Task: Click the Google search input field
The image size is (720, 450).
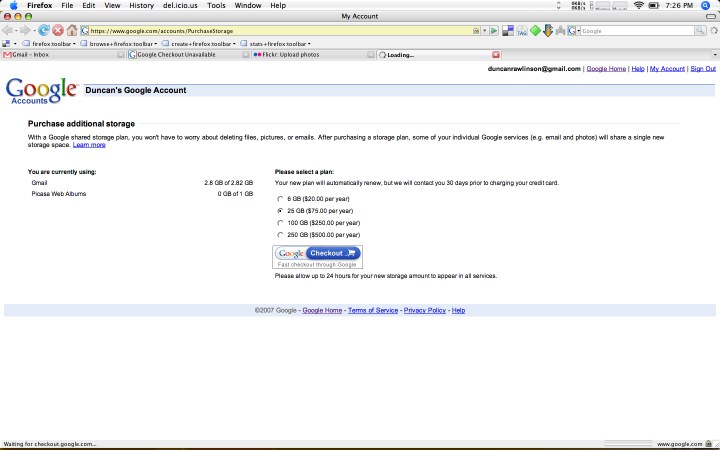Action: click(637, 31)
